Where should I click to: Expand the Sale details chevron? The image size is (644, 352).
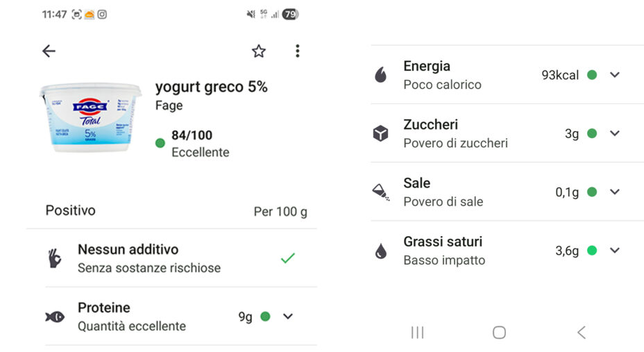click(614, 192)
